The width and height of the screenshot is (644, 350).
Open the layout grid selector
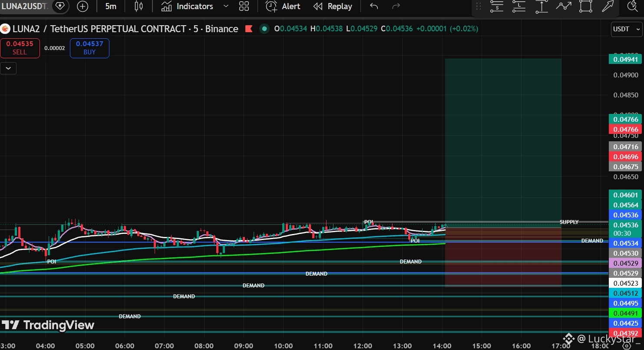244,6
